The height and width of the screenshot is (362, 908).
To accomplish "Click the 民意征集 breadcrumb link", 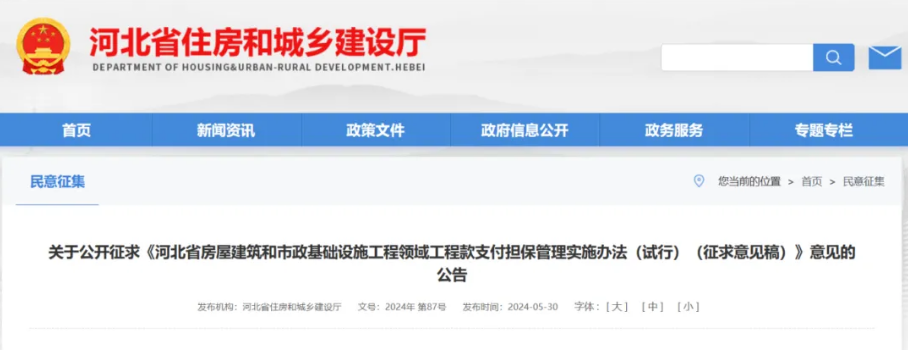I will (x=863, y=182).
